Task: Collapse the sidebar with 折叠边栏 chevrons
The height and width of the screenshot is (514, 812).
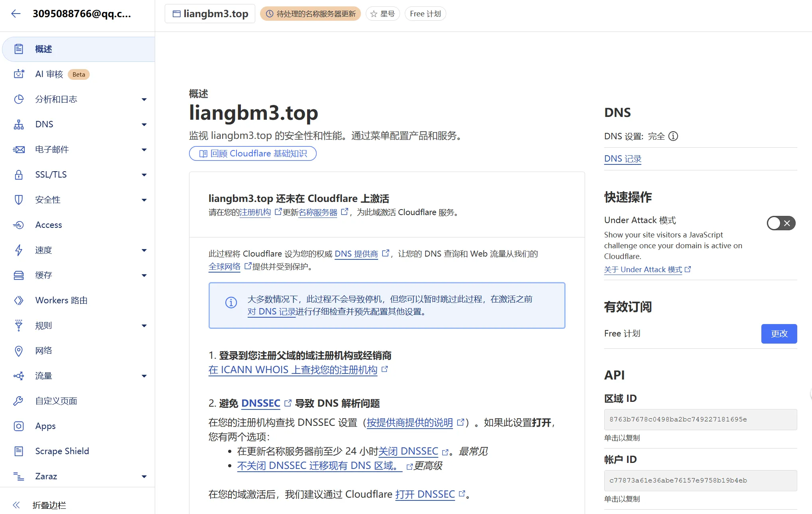Action: click(x=16, y=505)
